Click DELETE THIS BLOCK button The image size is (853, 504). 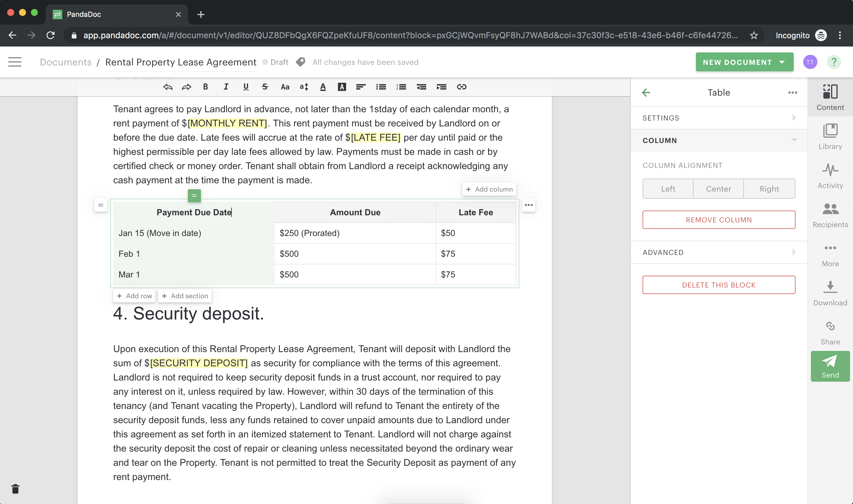click(x=718, y=285)
